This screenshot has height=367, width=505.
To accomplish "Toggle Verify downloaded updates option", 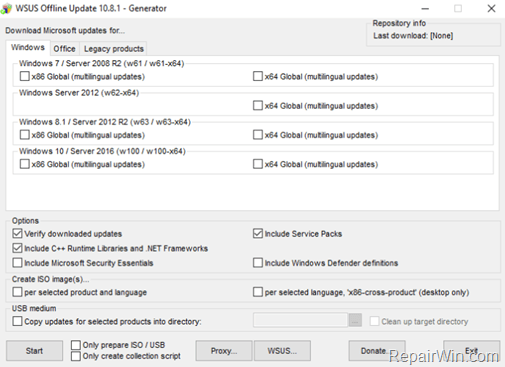I will click(x=17, y=233).
